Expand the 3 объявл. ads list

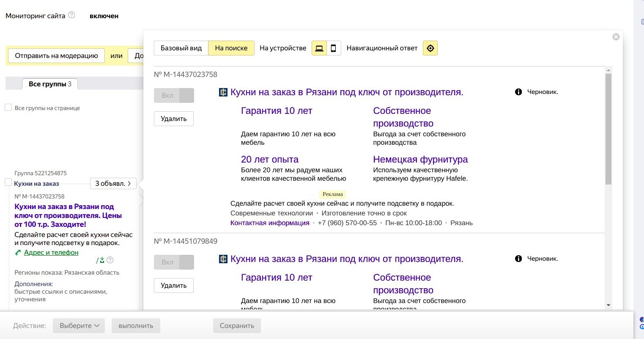pyautogui.click(x=113, y=183)
